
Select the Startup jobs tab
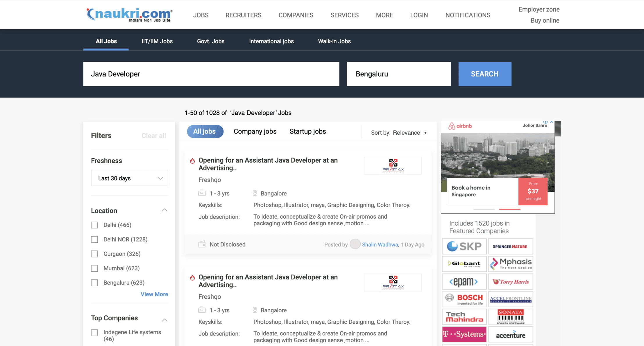307,131
